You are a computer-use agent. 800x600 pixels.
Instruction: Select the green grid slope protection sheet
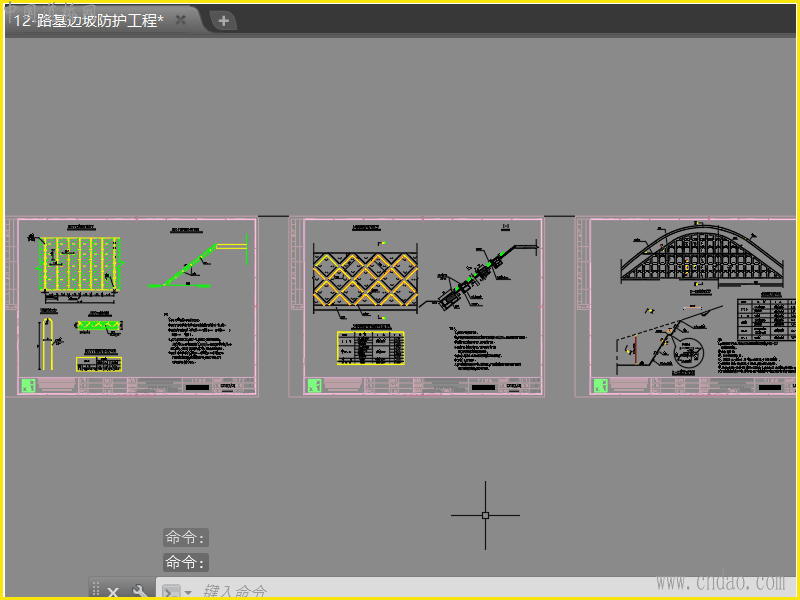[131, 307]
